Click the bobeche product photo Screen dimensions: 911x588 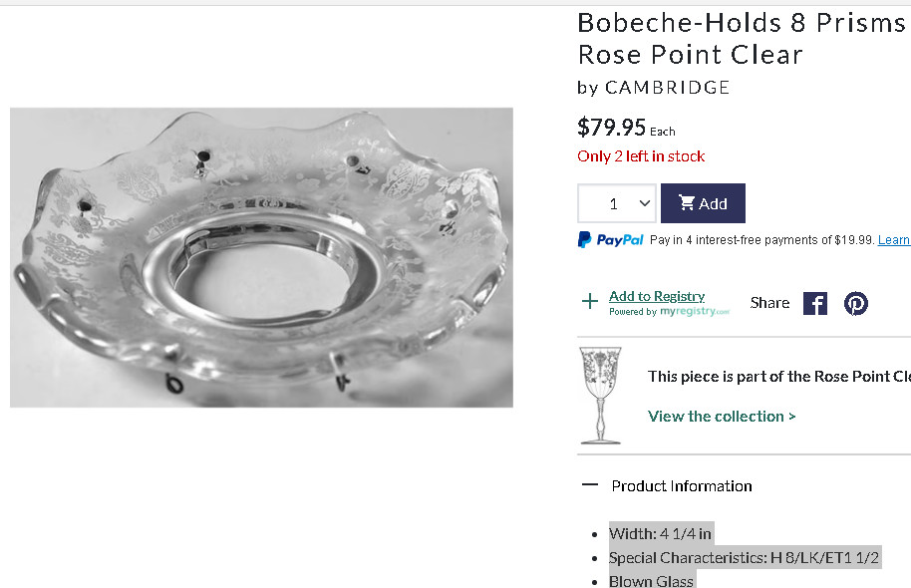point(261,257)
